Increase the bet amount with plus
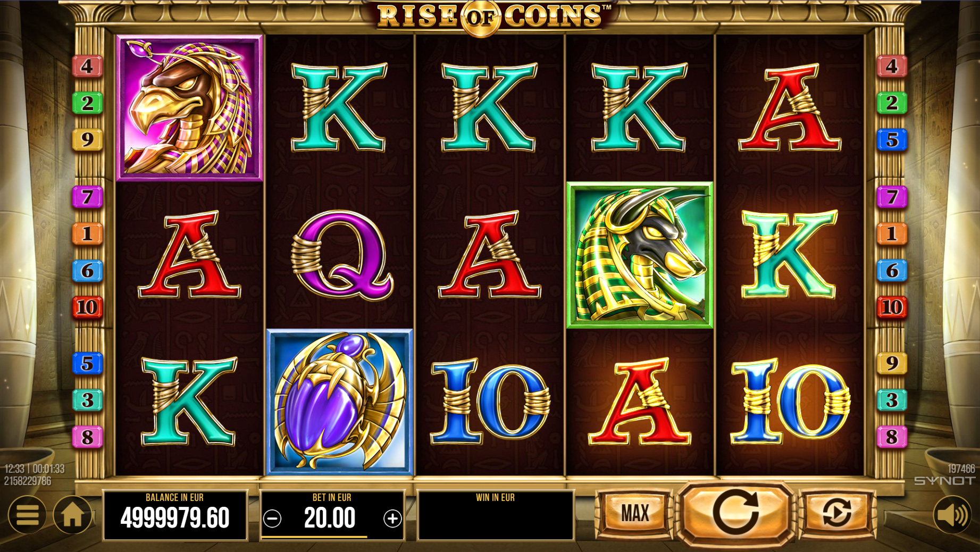The width and height of the screenshot is (980, 552). click(392, 518)
